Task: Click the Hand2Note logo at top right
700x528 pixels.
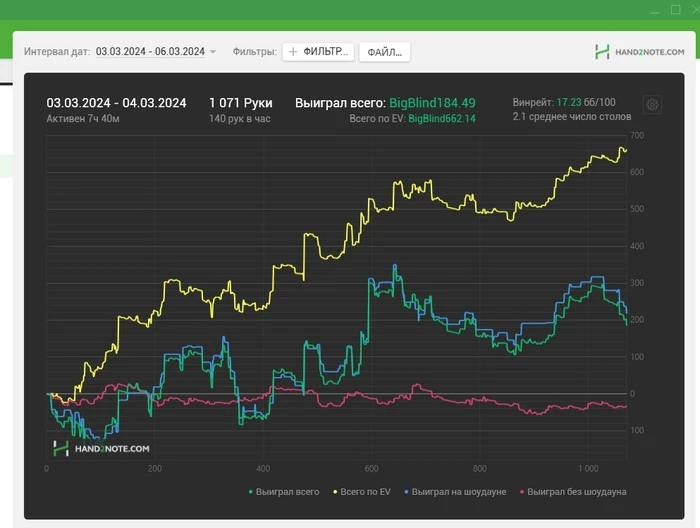Action: tap(639, 52)
